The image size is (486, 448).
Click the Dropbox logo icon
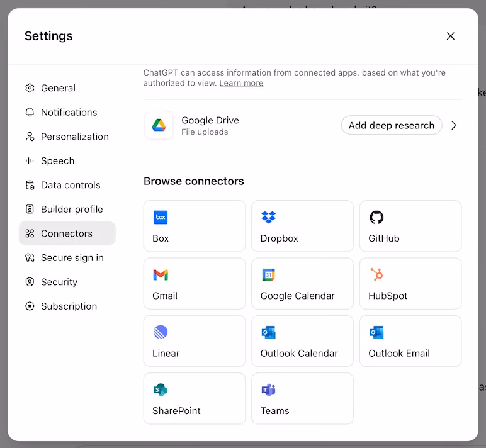269,217
